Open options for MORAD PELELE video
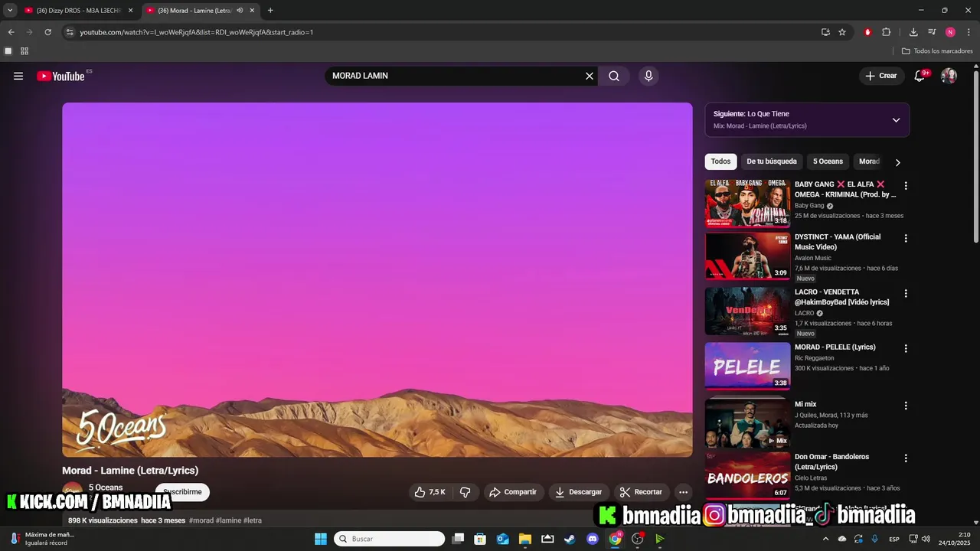980x551 pixels. (906, 349)
